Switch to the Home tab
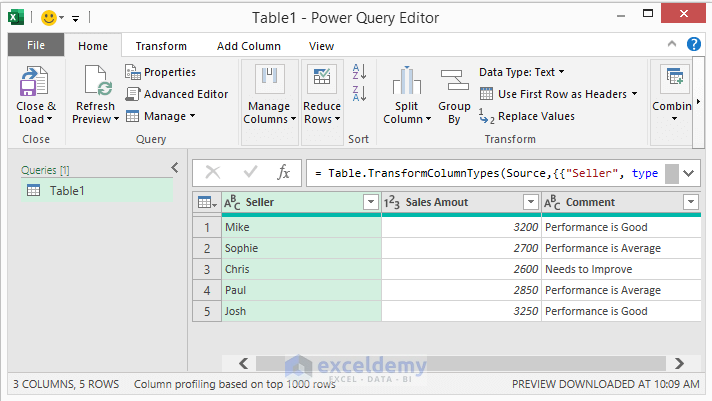The height and width of the screenshot is (401, 712). [93, 46]
